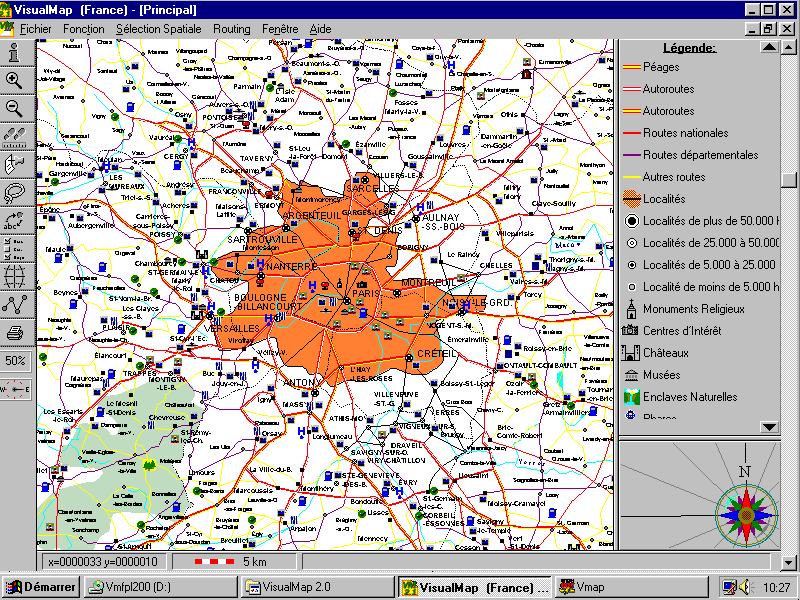The image size is (800, 600).
Task: Open the Fonction menu
Action: 84,29
